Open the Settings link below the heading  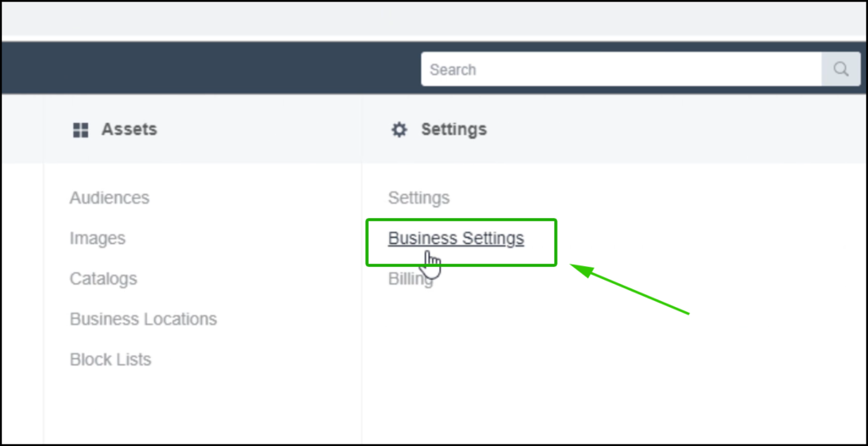click(x=419, y=198)
